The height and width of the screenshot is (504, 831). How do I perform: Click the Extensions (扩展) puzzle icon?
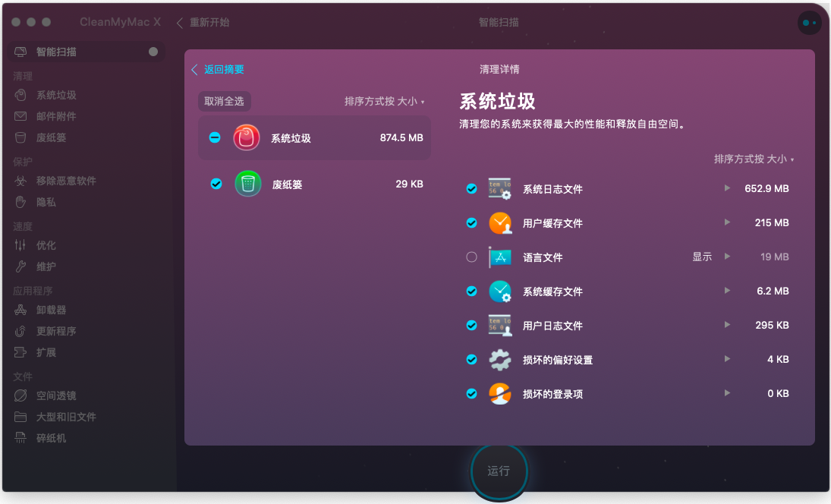tap(20, 352)
